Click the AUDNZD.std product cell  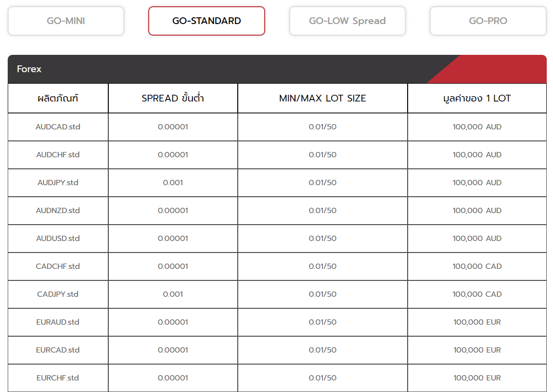coord(58,211)
